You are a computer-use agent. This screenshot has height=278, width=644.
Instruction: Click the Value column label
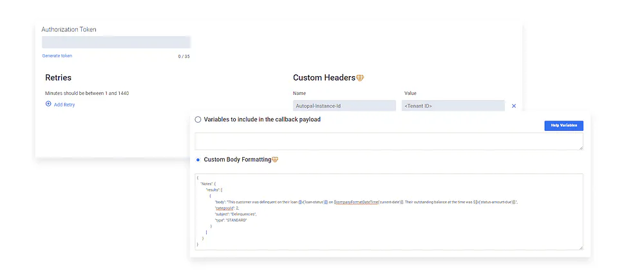(x=410, y=94)
